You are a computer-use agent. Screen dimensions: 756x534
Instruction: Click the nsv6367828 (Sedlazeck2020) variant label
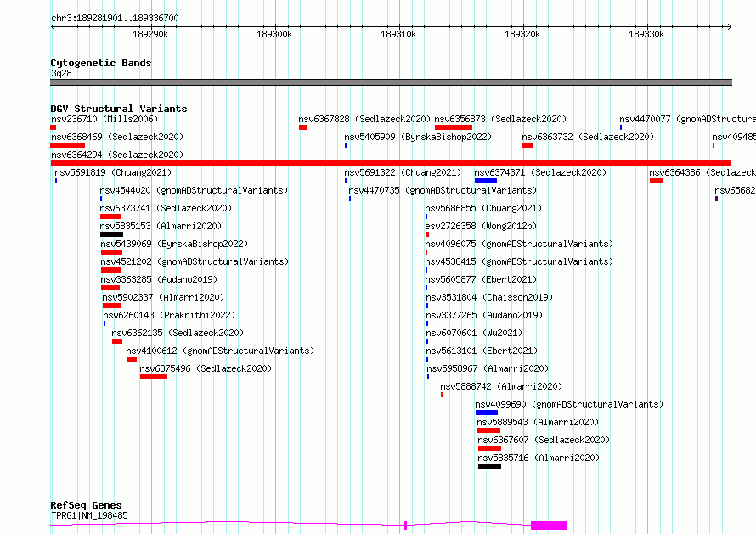[x=364, y=119]
